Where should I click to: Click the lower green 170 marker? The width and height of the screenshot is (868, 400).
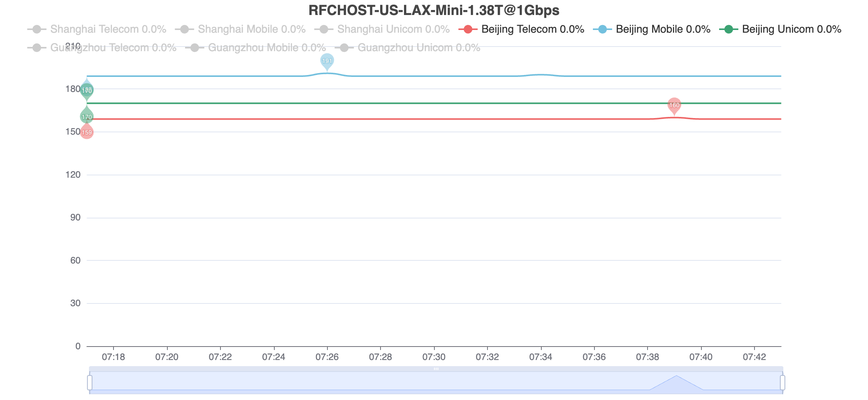(87, 117)
